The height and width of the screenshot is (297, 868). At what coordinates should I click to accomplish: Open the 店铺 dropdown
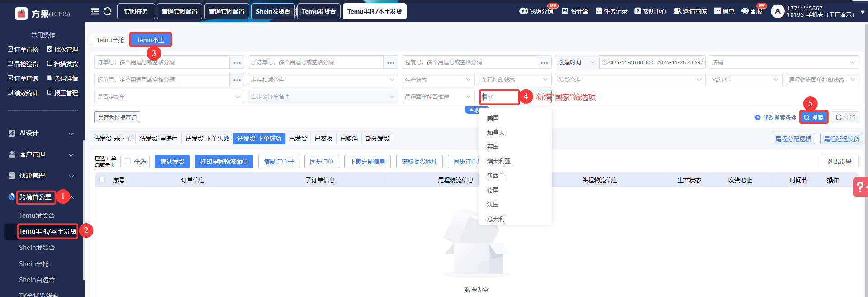(x=784, y=62)
